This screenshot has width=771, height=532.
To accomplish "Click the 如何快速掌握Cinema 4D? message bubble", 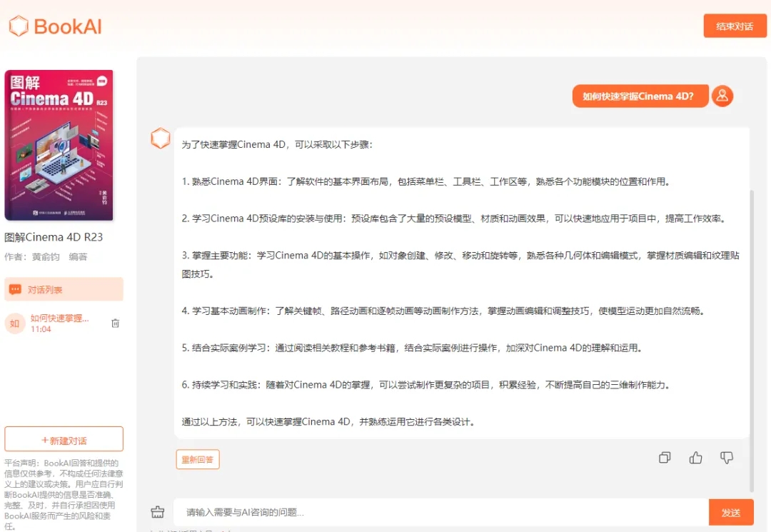I will tap(640, 96).
